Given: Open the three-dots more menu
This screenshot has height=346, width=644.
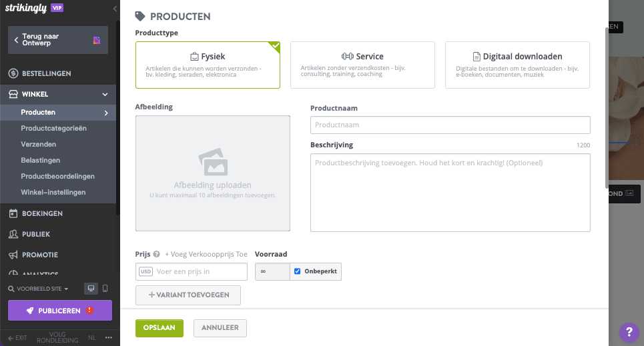Looking at the screenshot, I should pyautogui.click(x=108, y=337).
